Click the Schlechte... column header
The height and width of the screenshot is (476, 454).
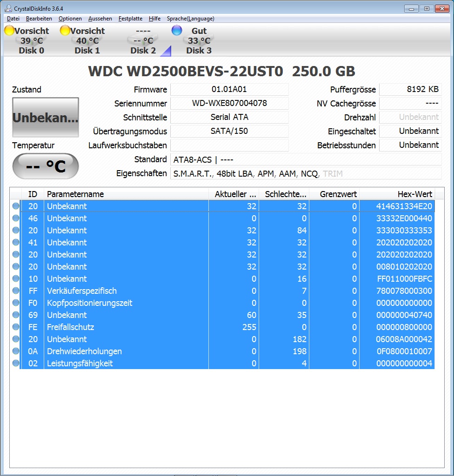click(x=284, y=194)
